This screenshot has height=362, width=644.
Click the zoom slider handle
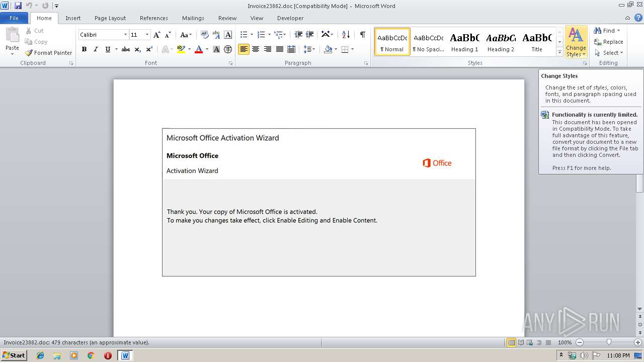click(609, 342)
